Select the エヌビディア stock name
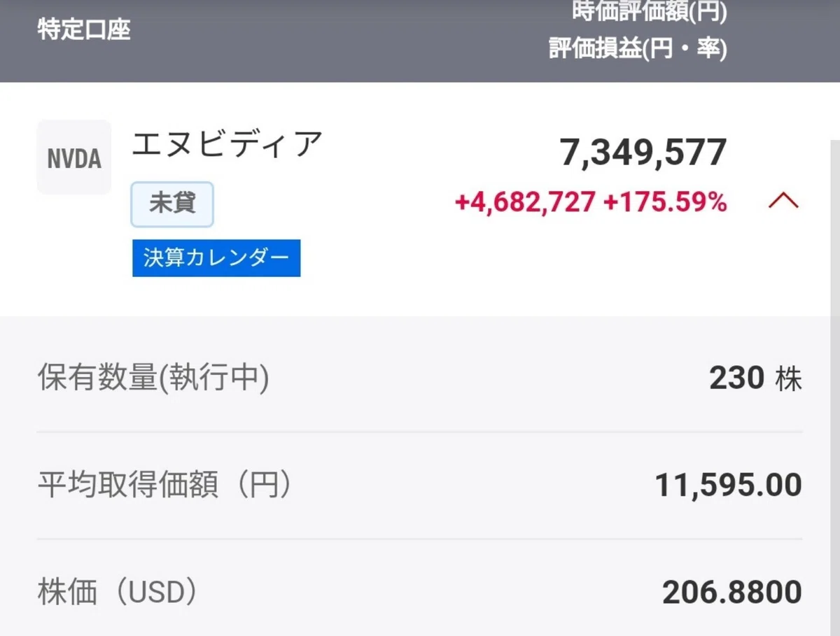 tap(227, 145)
